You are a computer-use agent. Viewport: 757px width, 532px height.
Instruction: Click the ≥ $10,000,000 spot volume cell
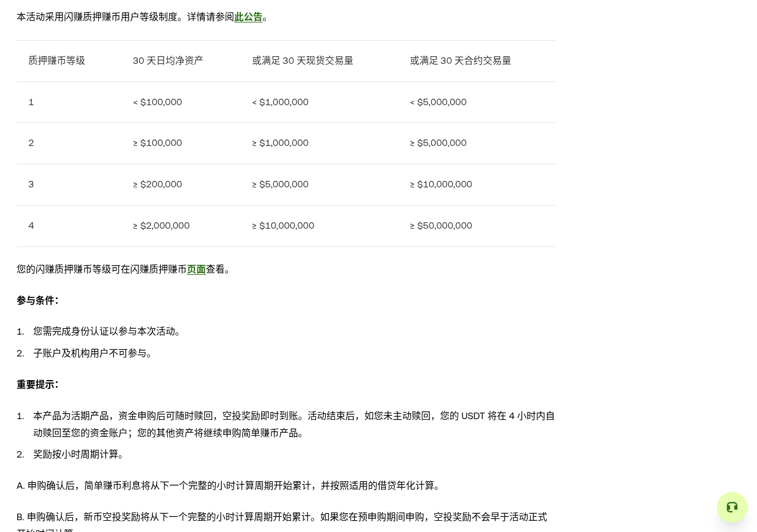(x=283, y=226)
